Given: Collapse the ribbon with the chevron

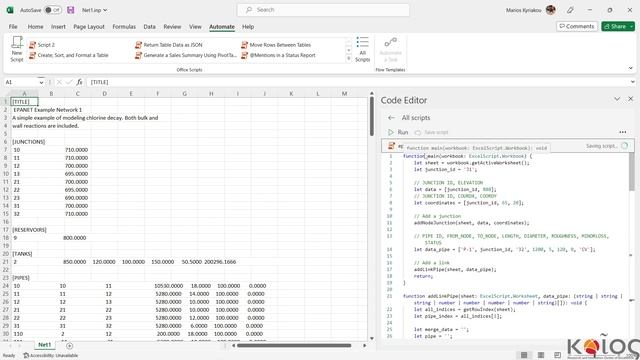Looking at the screenshot, I should (x=631, y=68).
